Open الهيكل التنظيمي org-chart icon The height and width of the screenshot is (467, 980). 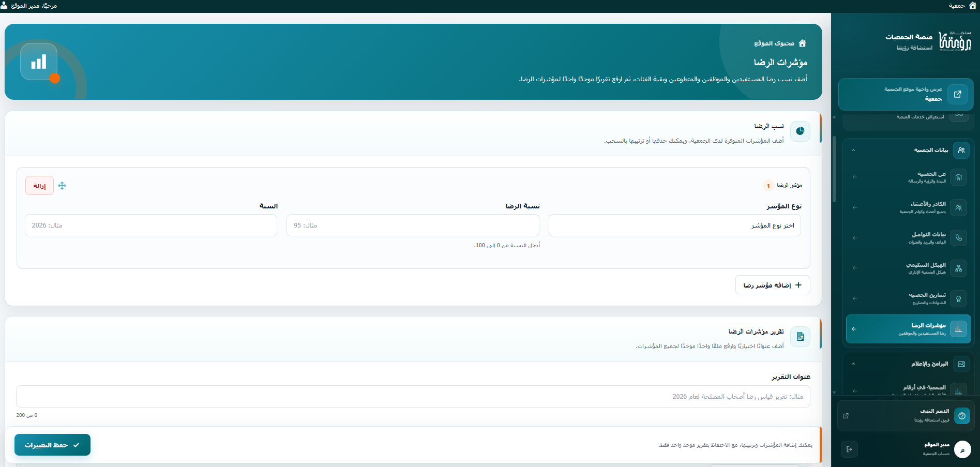(x=958, y=268)
